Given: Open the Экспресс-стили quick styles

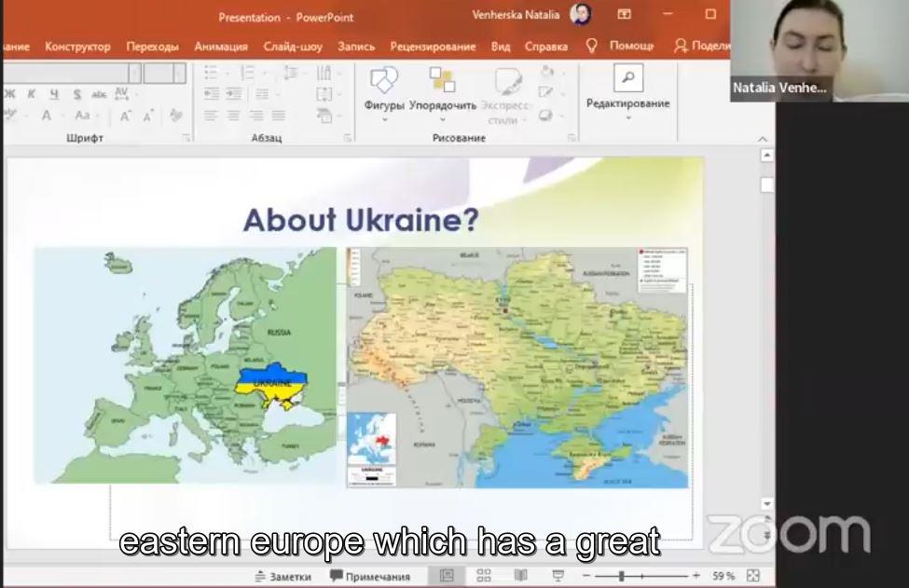Looking at the screenshot, I should (x=505, y=95).
